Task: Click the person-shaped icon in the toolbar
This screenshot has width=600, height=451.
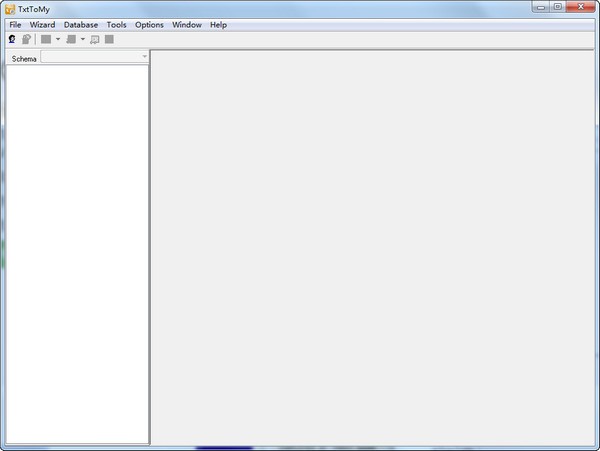Action: tap(12, 39)
